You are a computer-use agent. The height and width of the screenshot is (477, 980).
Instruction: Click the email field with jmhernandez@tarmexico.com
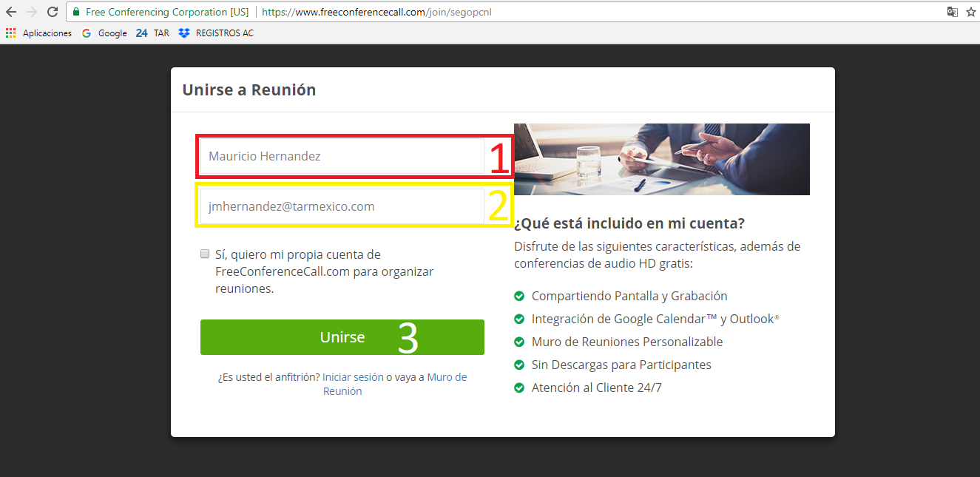(x=342, y=206)
